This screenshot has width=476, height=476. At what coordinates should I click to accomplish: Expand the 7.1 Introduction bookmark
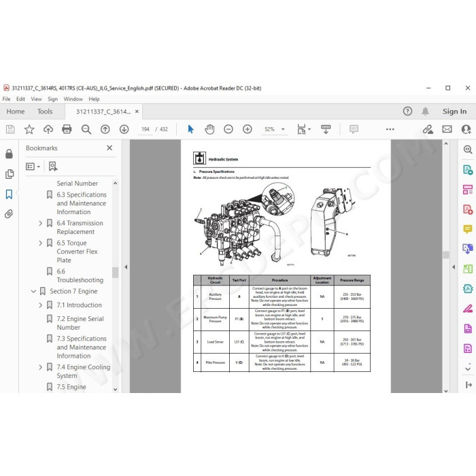(40, 305)
